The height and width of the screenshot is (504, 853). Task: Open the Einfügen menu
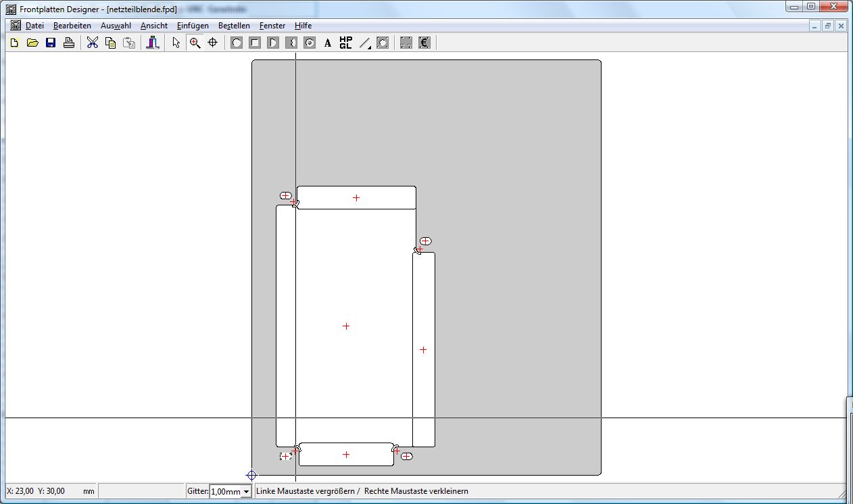[193, 26]
